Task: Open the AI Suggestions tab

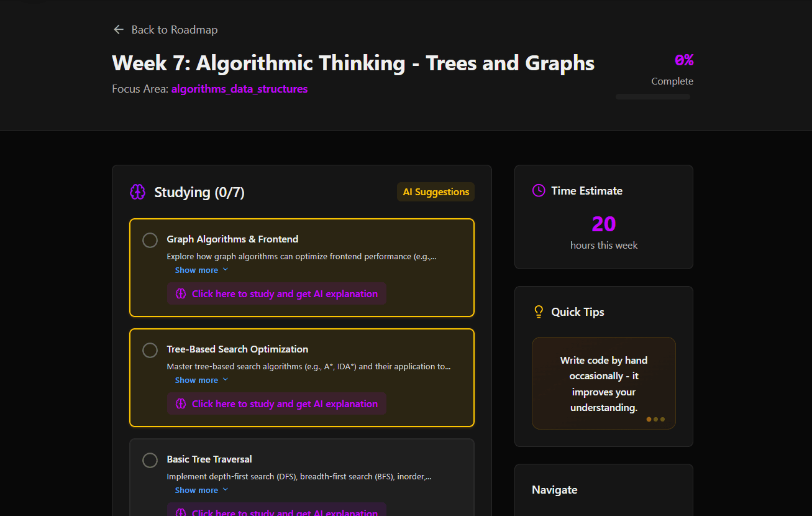Action: coord(436,192)
